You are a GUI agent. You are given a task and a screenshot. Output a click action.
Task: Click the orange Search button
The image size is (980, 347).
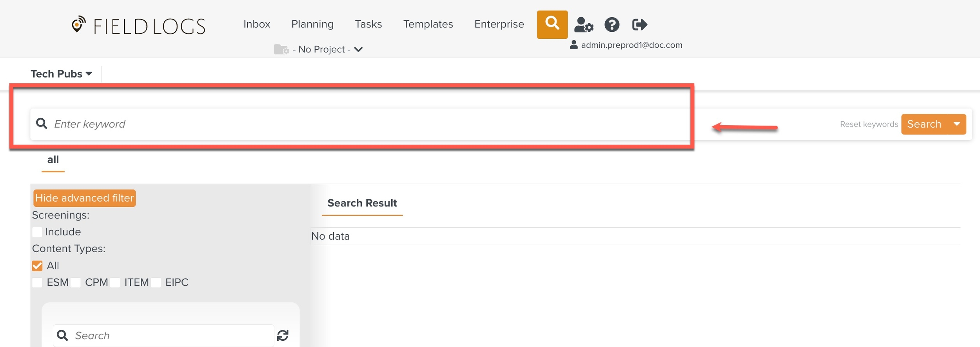click(x=924, y=124)
